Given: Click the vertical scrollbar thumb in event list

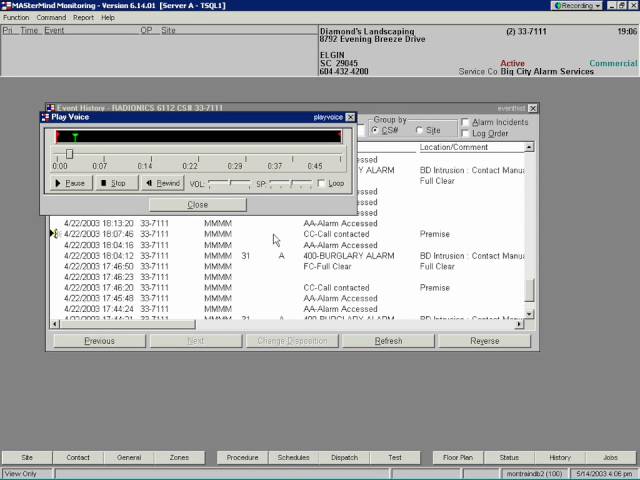Looking at the screenshot, I should pos(529,290).
